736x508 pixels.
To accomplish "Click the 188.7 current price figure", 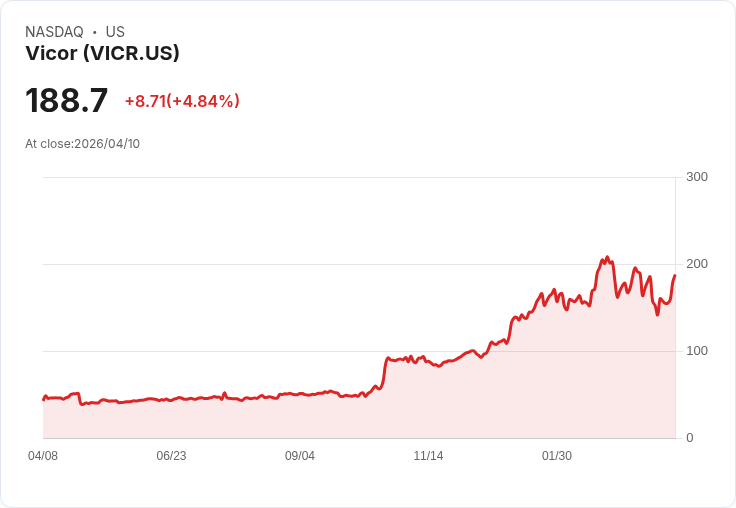I will tap(67, 100).
